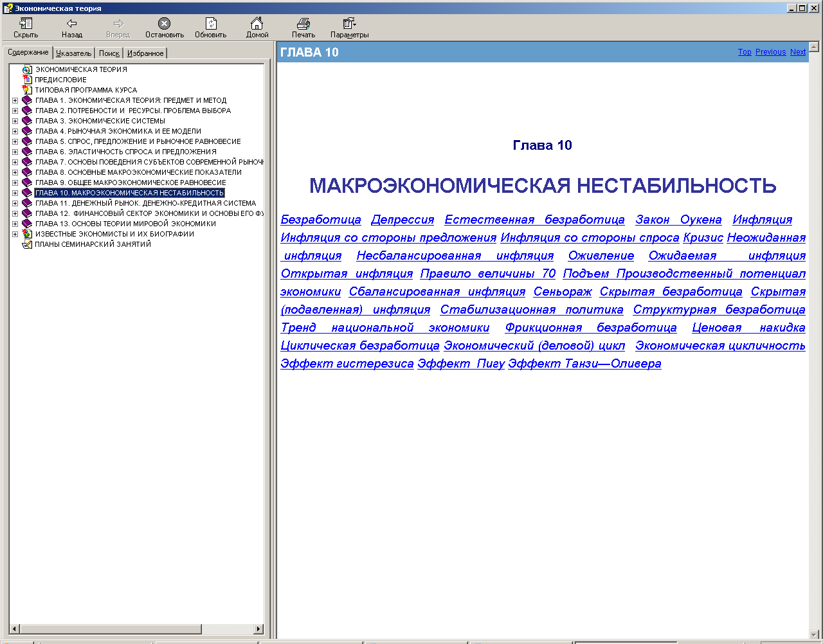Go to the Домой home icon
Viewport: 823px width, 644px height.
point(257,24)
